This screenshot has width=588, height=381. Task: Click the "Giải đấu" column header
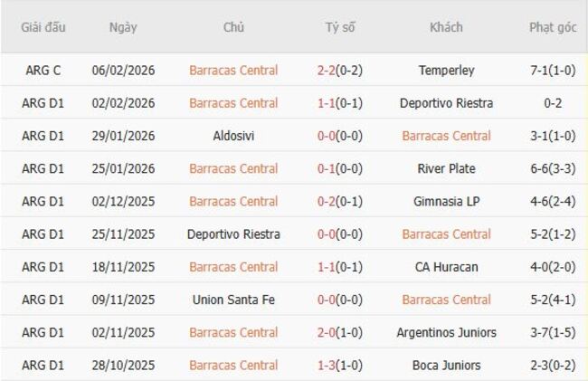(43, 27)
